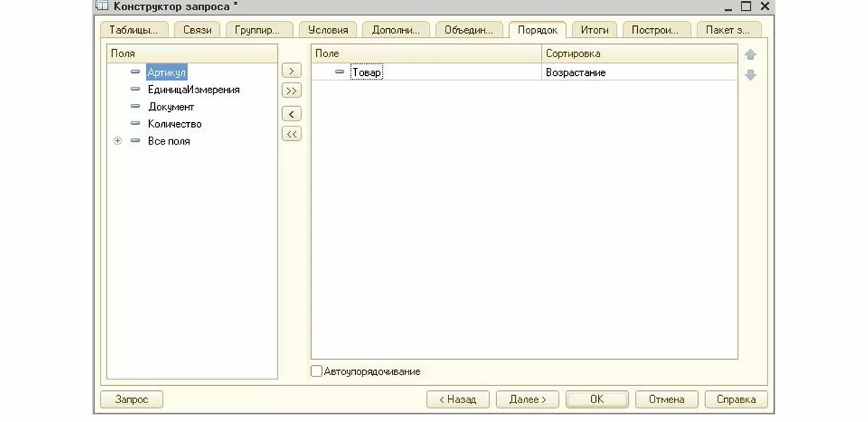Cancel with the Отмена button
The image size is (868, 422).
pos(666,400)
